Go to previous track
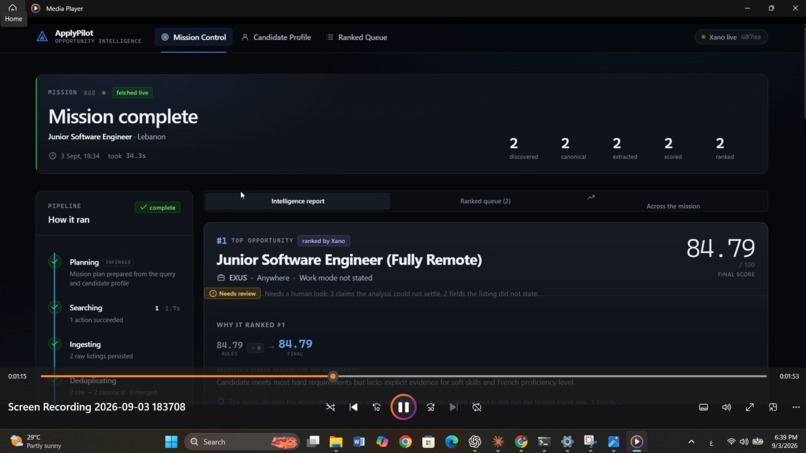 [x=354, y=407]
